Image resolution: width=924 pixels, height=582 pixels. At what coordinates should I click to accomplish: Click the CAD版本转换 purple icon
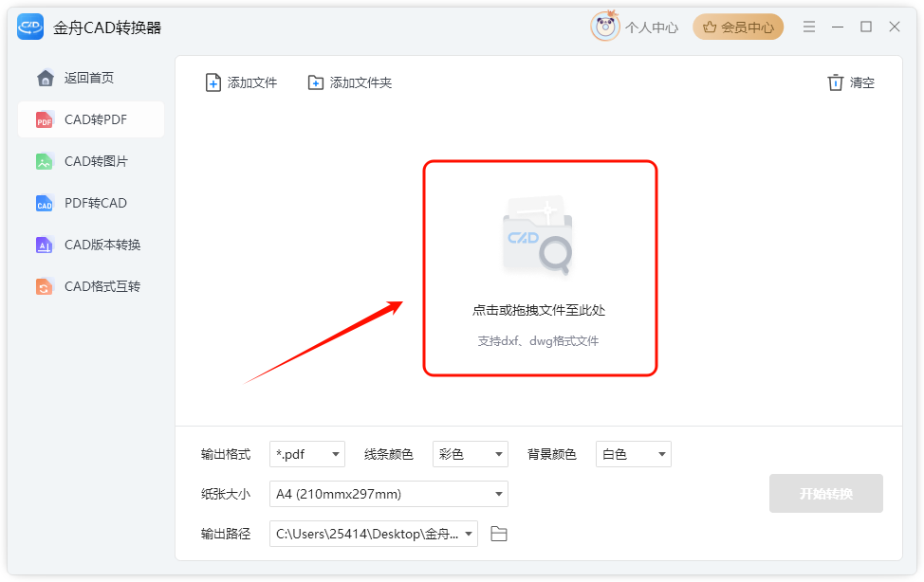[45, 246]
